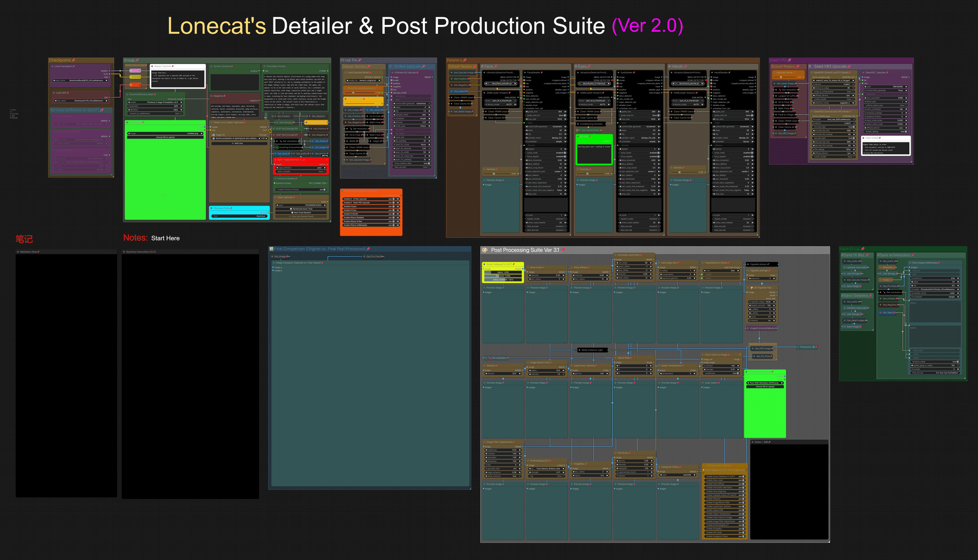Select the HandDetailer node title
The height and width of the screenshot is (560, 978).
[720, 72]
